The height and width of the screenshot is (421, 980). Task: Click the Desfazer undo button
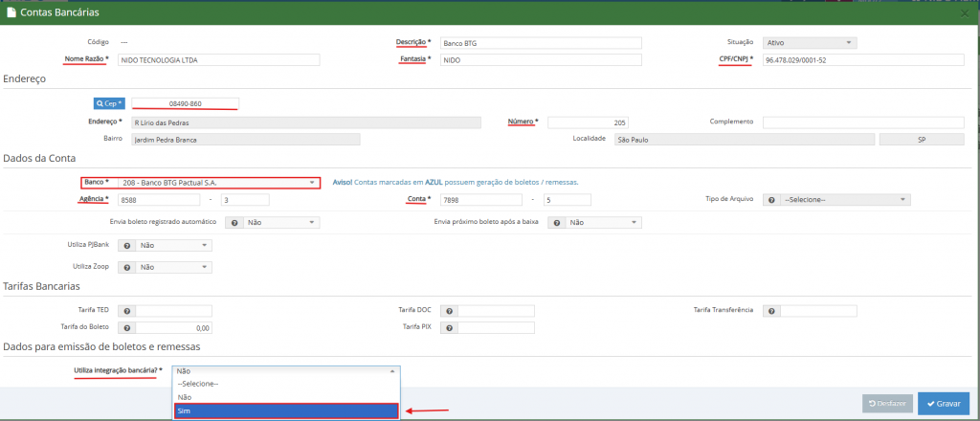point(887,404)
